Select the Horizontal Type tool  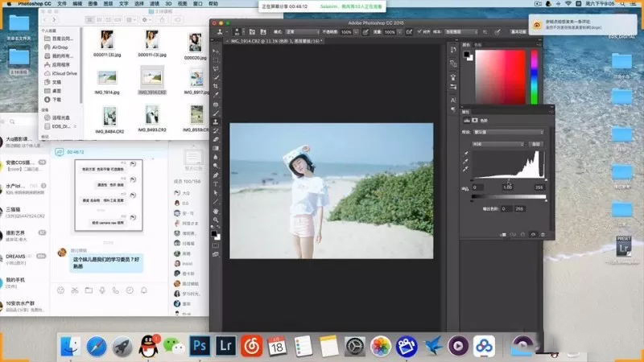point(216,184)
